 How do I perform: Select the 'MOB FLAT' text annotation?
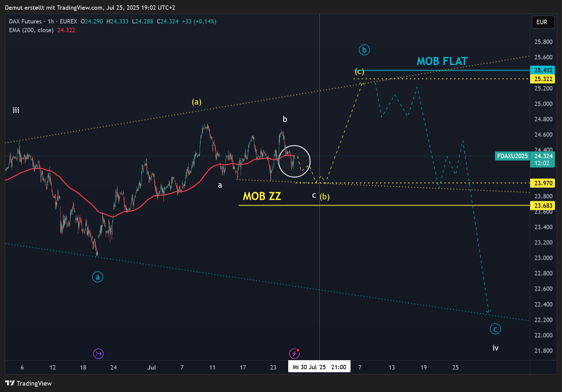442,61
